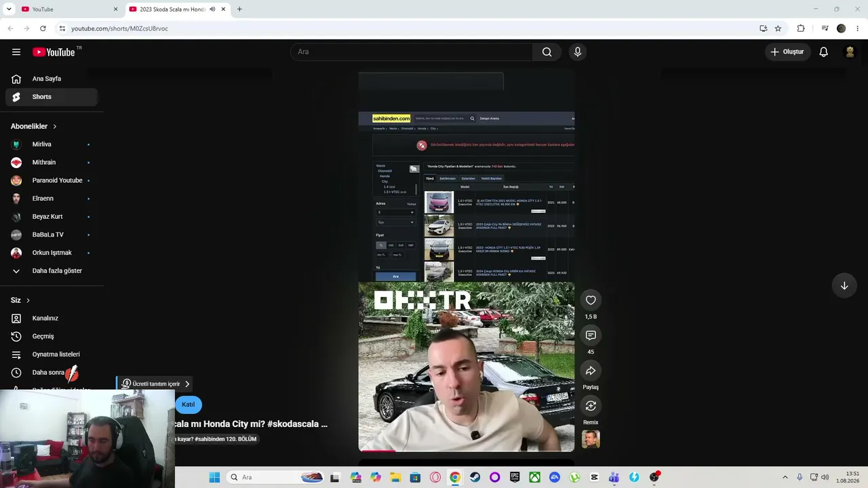Reload the page in Chrome
The image size is (868, 488).
click(x=43, y=28)
